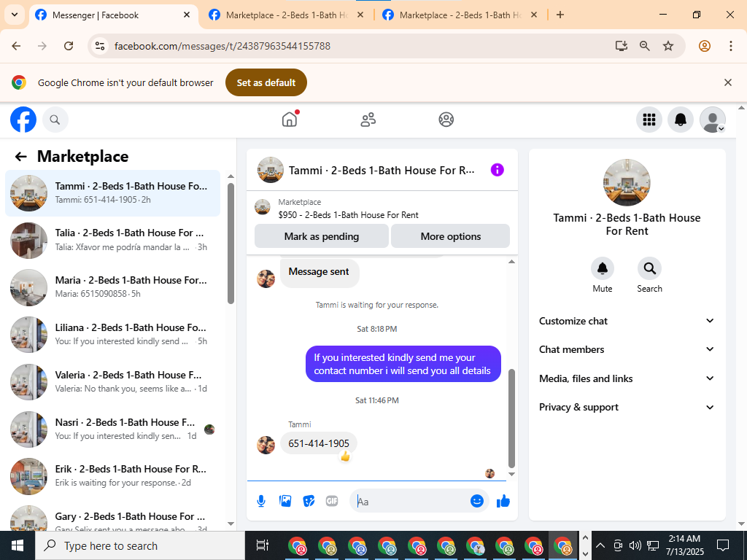Show hidden system tray icons
The width and height of the screenshot is (747, 560).
pyautogui.click(x=600, y=545)
